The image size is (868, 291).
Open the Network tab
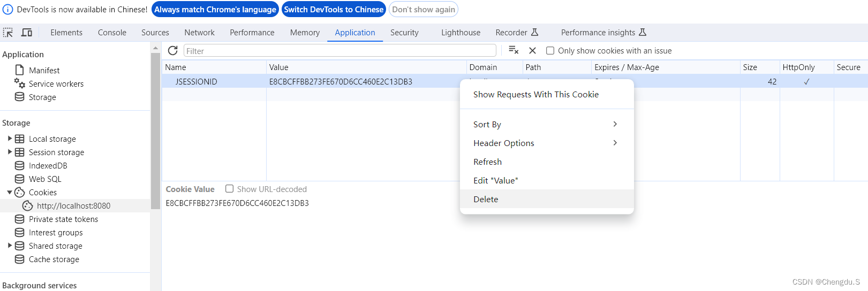coord(199,33)
